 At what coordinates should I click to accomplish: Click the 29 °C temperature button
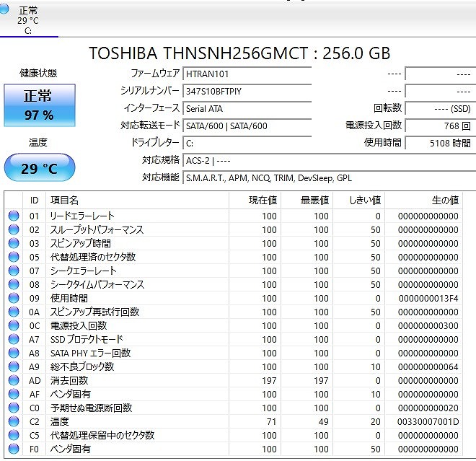(38, 169)
